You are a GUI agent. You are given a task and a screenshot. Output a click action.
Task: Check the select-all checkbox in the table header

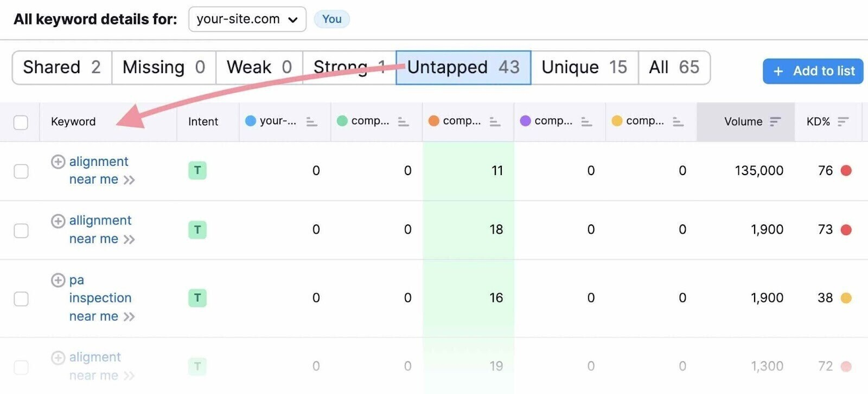[21, 122]
